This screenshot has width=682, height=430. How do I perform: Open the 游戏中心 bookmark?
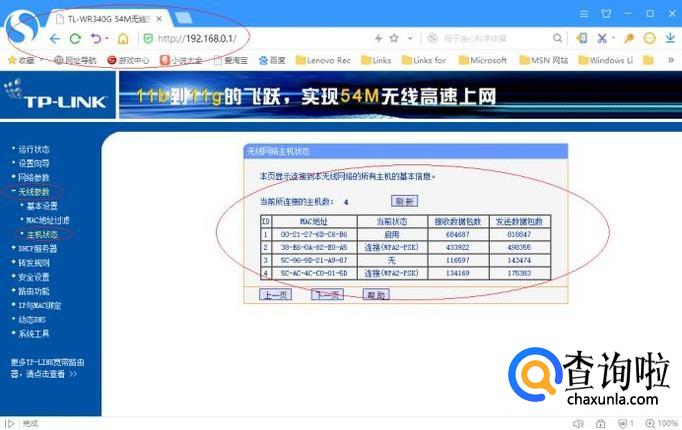click(x=128, y=60)
